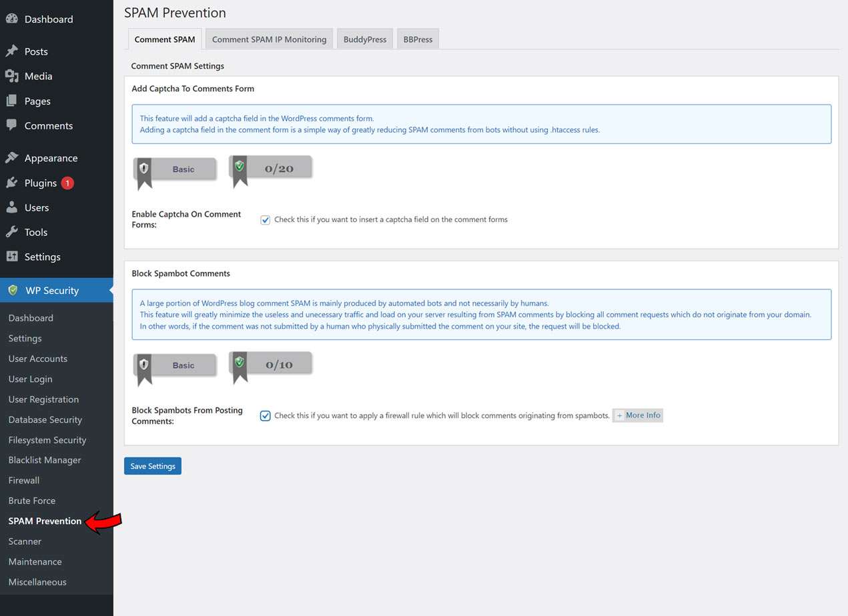848x616 pixels.
Task: Open the Scanner submenu
Action: 25,541
